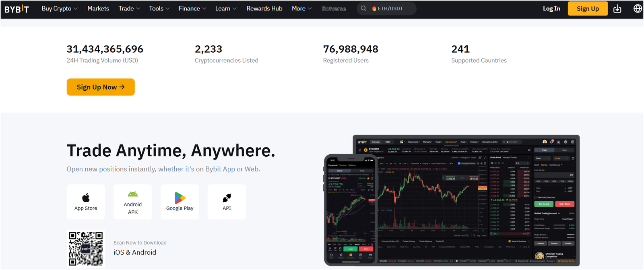Click the Cryptocurrencies Listed label

click(227, 60)
